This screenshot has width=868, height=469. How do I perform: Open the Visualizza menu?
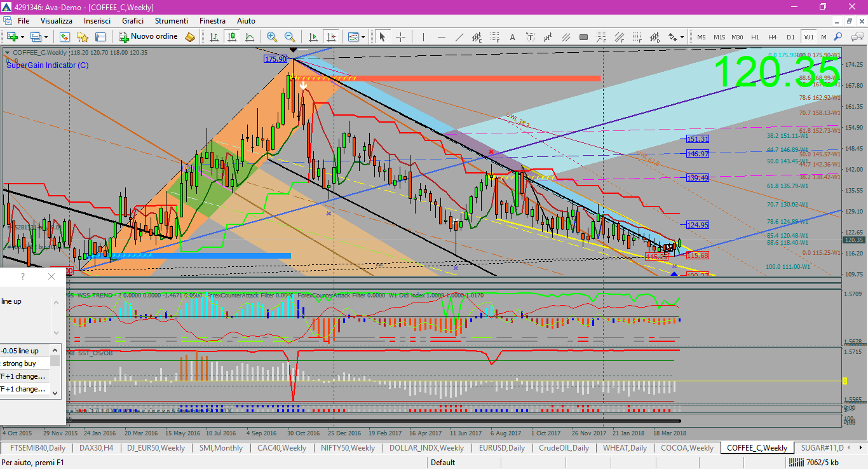pos(57,21)
